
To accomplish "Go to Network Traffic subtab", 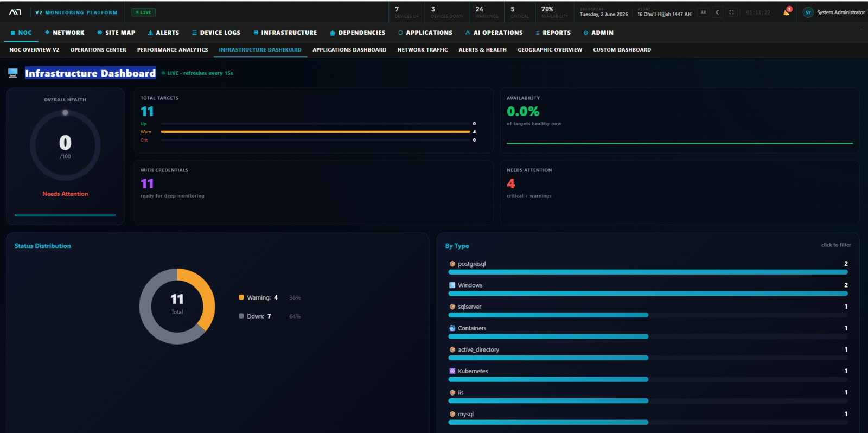I will [x=423, y=50].
